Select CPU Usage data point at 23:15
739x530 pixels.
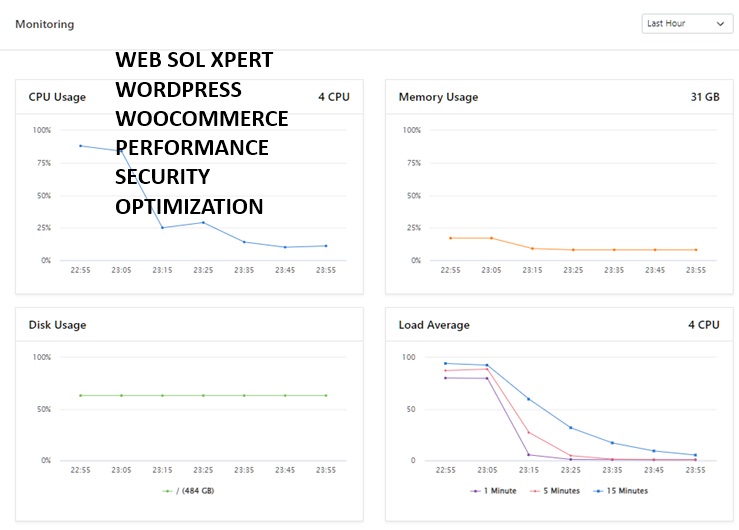tap(162, 228)
